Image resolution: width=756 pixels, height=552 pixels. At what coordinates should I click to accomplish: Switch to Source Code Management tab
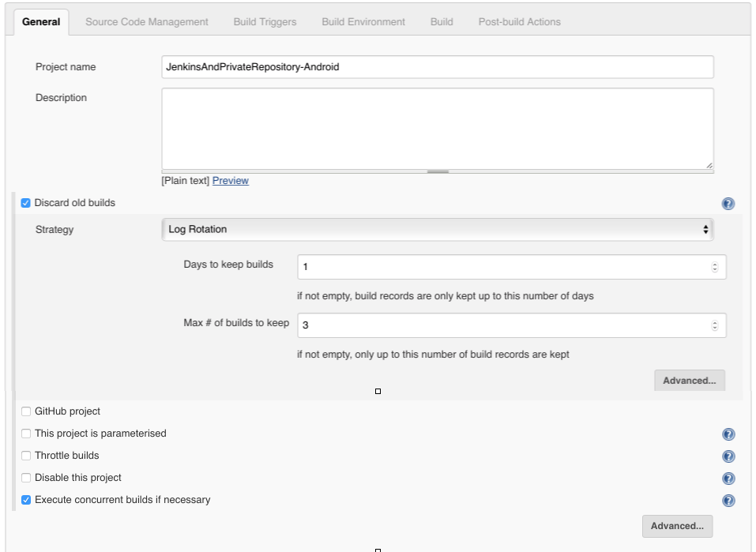[147, 22]
